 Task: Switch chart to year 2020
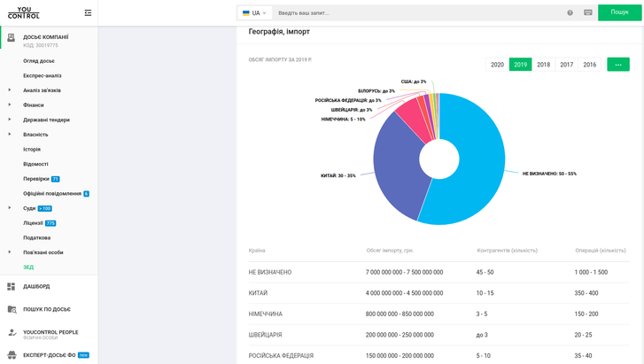(497, 65)
